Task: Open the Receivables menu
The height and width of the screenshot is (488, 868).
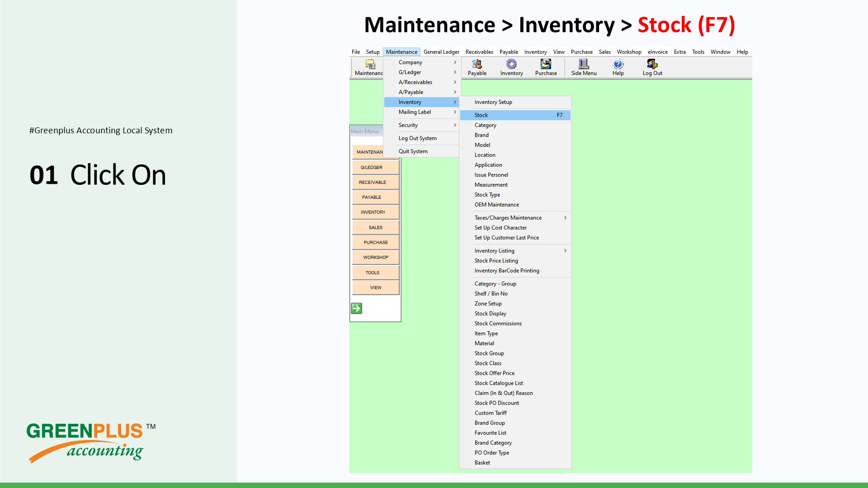Action: pyautogui.click(x=479, y=52)
